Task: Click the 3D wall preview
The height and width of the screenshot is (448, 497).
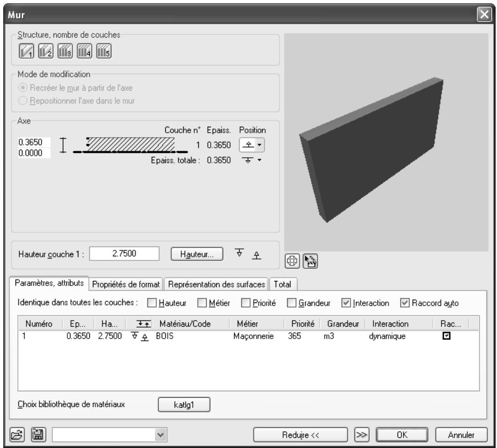Action: 386,142
